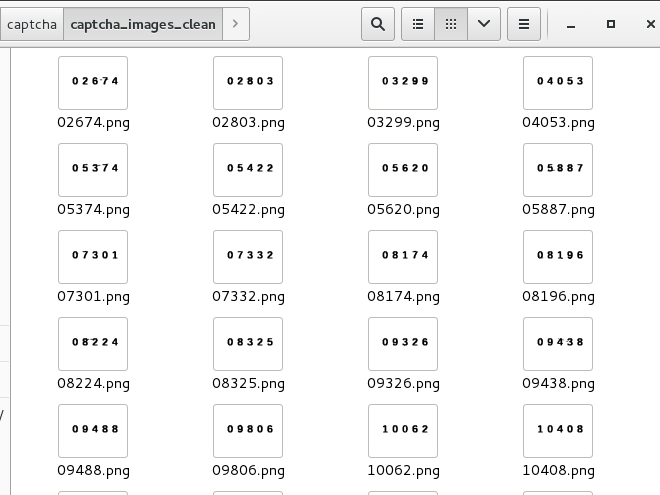This screenshot has width=660, height=495.
Task: Click the file name 08196.png
Action: click(558, 297)
